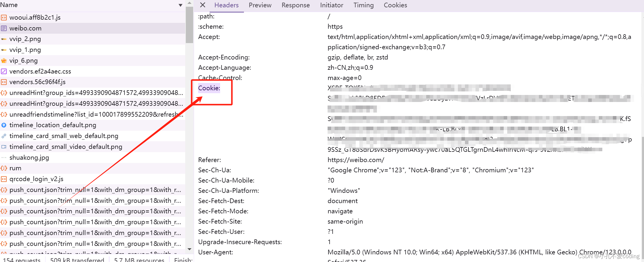644x262 pixels.
Task: Click the 154 requests status text
Action: (x=22, y=259)
